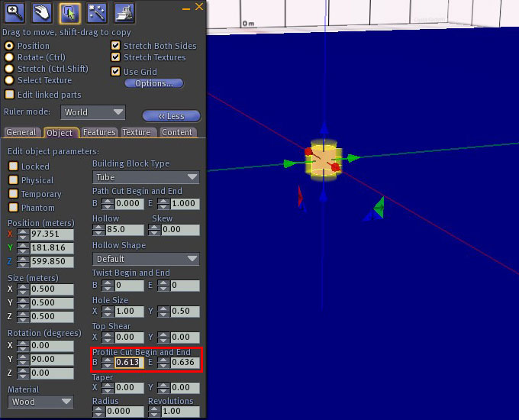Click the Profile Cut Begin field 0.613

pos(130,363)
